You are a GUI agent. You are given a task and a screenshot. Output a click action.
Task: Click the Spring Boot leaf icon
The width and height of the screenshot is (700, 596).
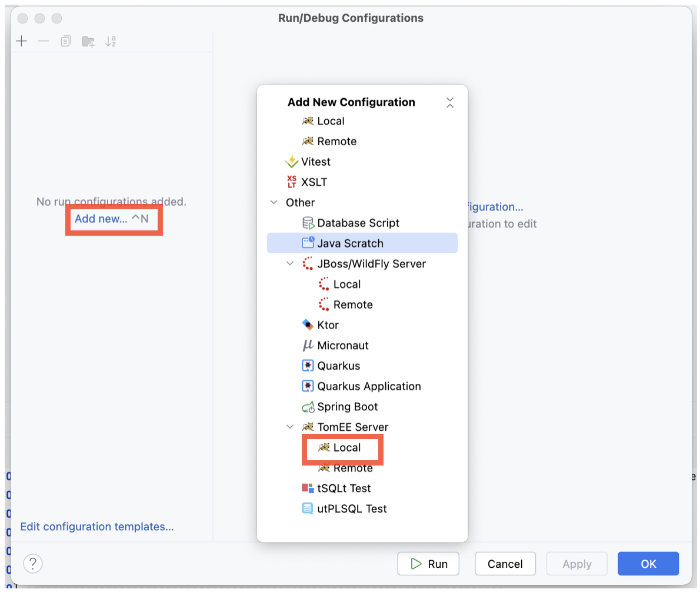308,406
